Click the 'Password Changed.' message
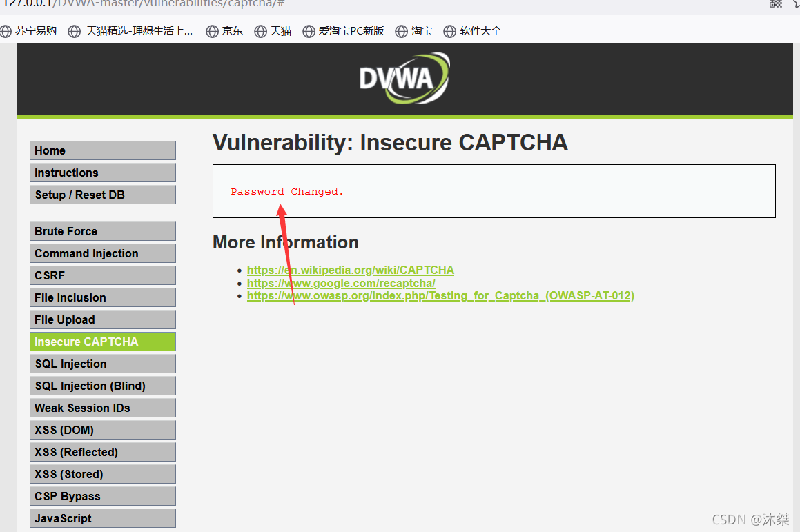The height and width of the screenshot is (532, 800). pyautogui.click(x=287, y=192)
